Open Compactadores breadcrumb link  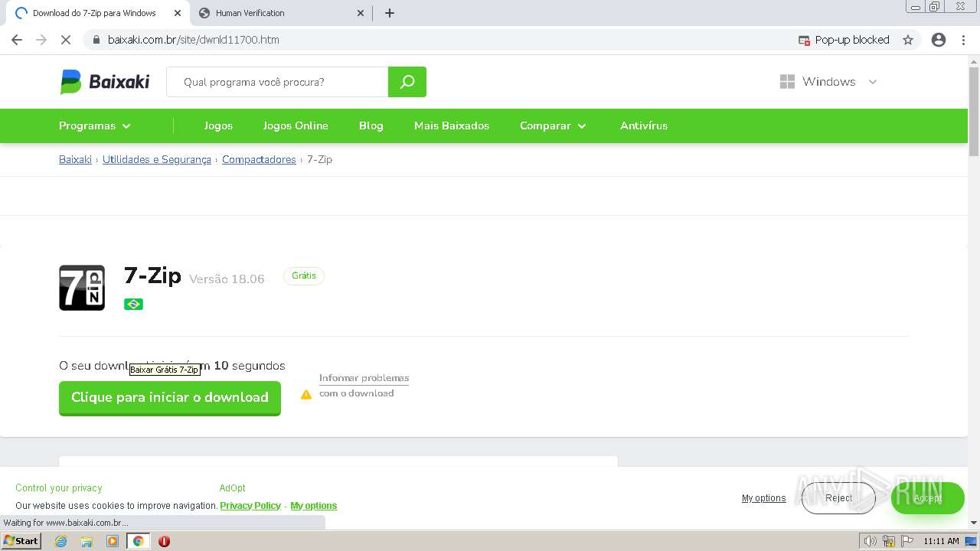(259, 159)
